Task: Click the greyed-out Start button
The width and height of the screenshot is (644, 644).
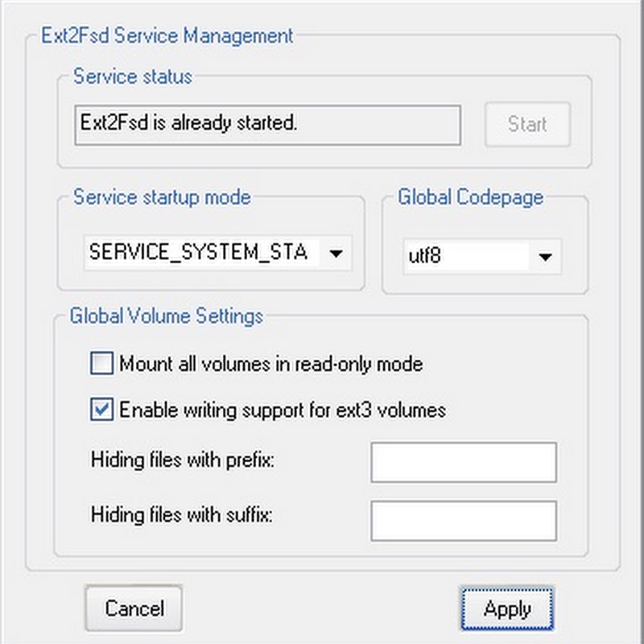Action: [x=527, y=124]
